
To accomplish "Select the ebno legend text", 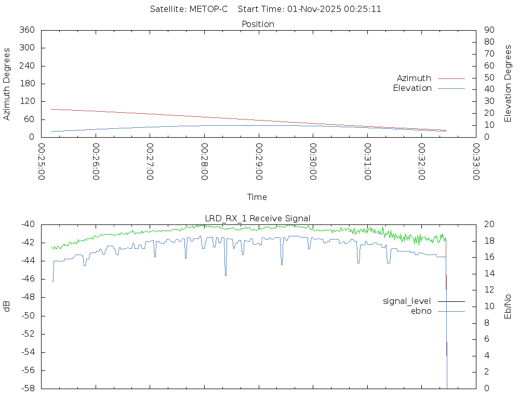I will tap(421, 311).
